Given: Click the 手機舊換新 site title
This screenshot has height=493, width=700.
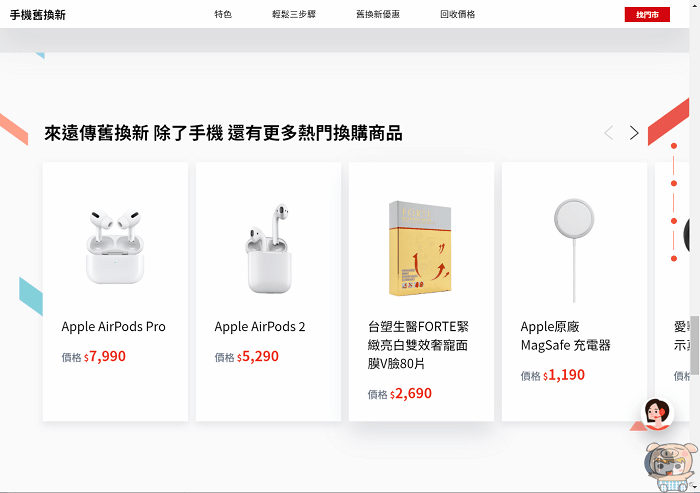Looking at the screenshot, I should [x=38, y=15].
